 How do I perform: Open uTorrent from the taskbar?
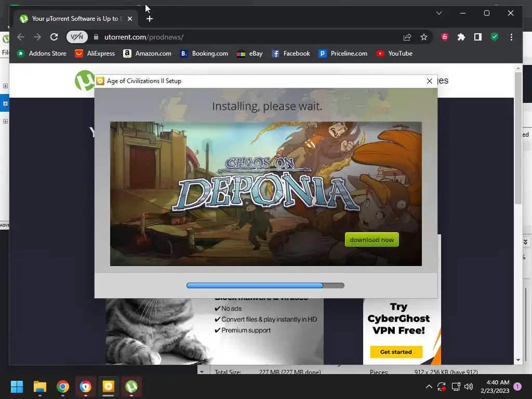131,387
